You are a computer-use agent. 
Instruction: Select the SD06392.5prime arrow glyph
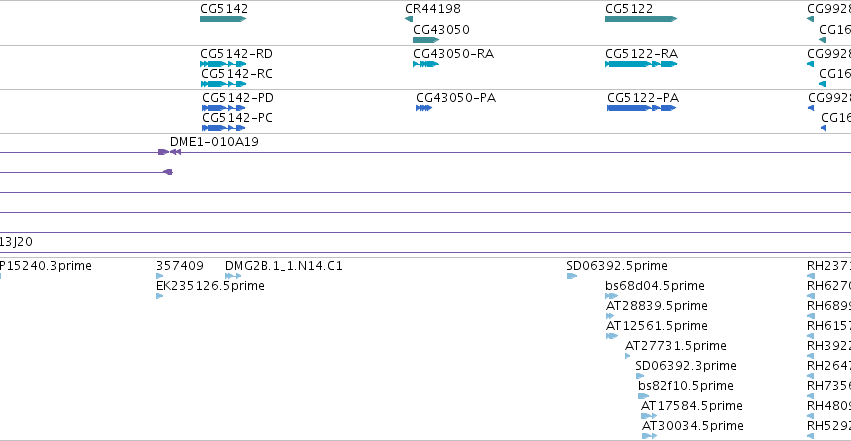(x=572, y=276)
